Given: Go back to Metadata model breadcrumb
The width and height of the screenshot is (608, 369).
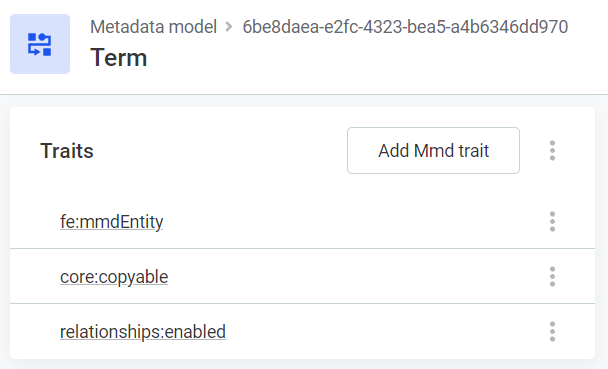Looking at the screenshot, I should [x=153, y=27].
